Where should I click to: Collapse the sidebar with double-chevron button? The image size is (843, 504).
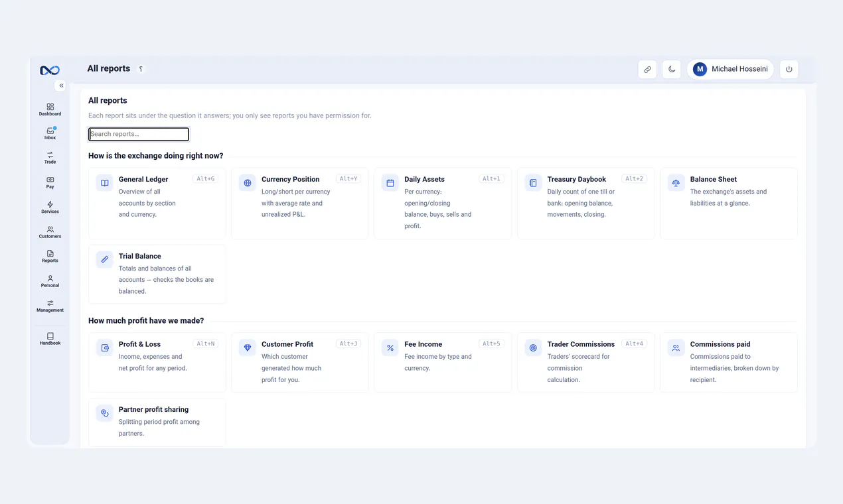(61, 86)
